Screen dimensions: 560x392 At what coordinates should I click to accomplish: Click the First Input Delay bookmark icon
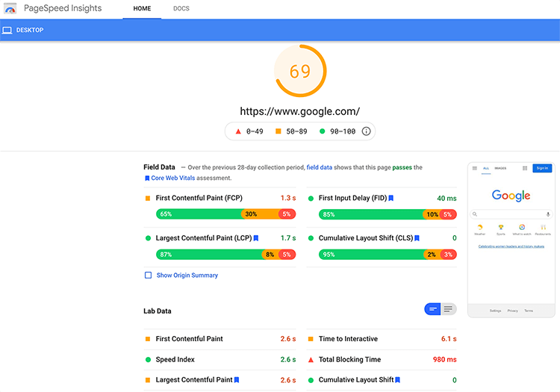(x=391, y=198)
